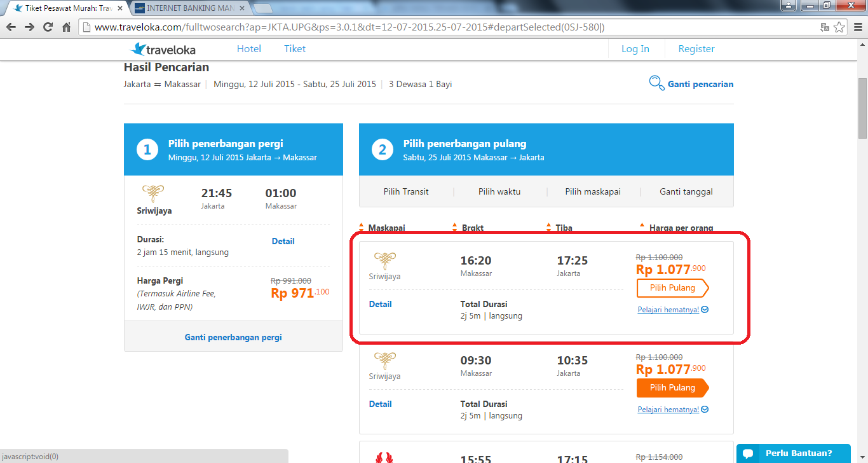
Task: Click Pilih Pulang for 16:20 flight
Action: click(x=673, y=288)
